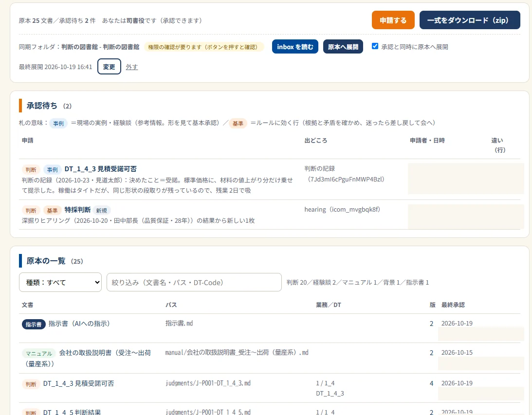The image size is (532, 415).
Task: Focus the 絞り込み filter input field
Action: pos(194,282)
